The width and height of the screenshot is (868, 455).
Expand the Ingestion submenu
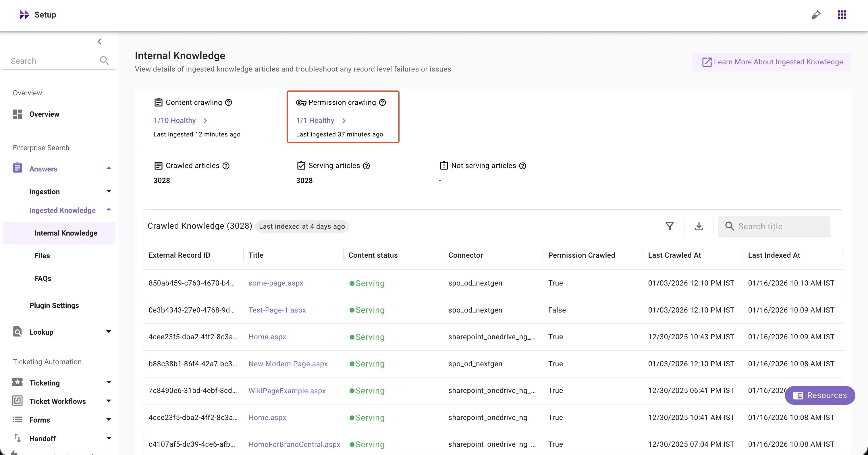point(109,191)
